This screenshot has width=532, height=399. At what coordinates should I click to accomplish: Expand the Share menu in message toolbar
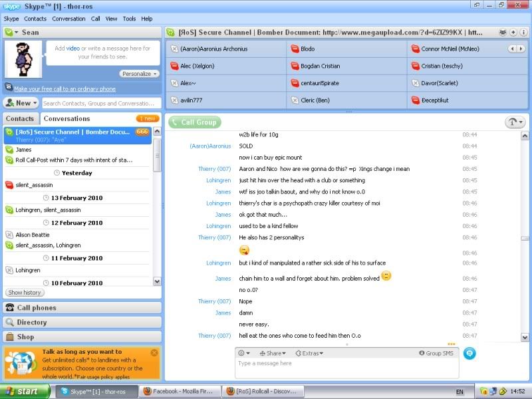point(273,353)
